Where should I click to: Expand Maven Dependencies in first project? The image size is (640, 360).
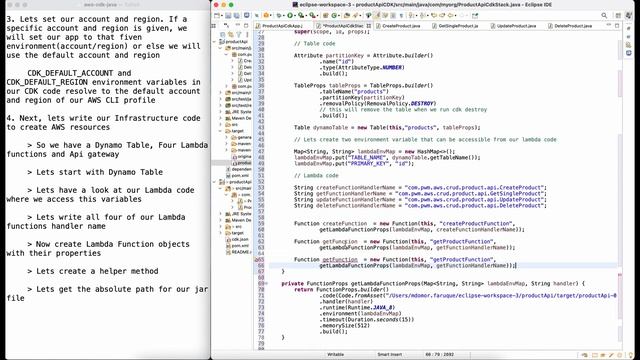[x=221, y=118]
